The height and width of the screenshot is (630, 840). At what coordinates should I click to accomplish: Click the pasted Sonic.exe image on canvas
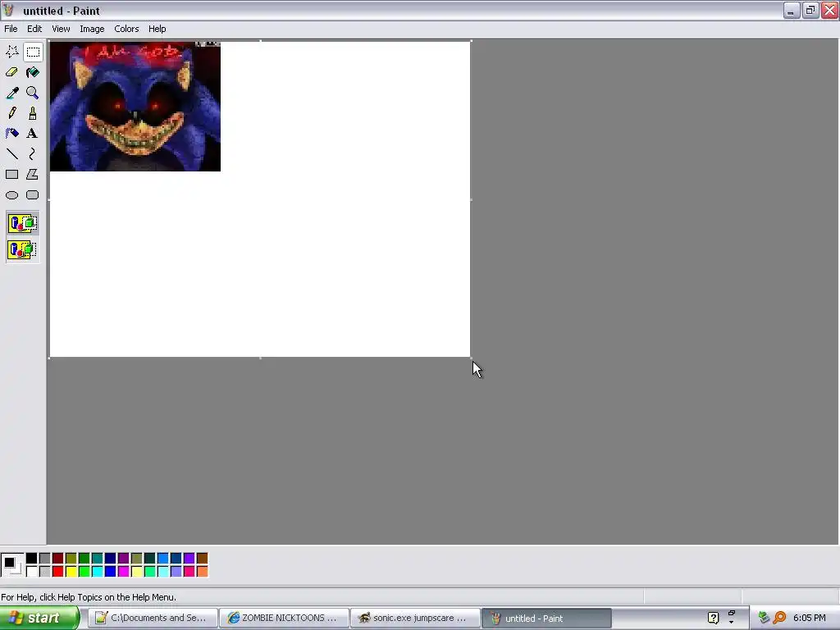[135, 107]
